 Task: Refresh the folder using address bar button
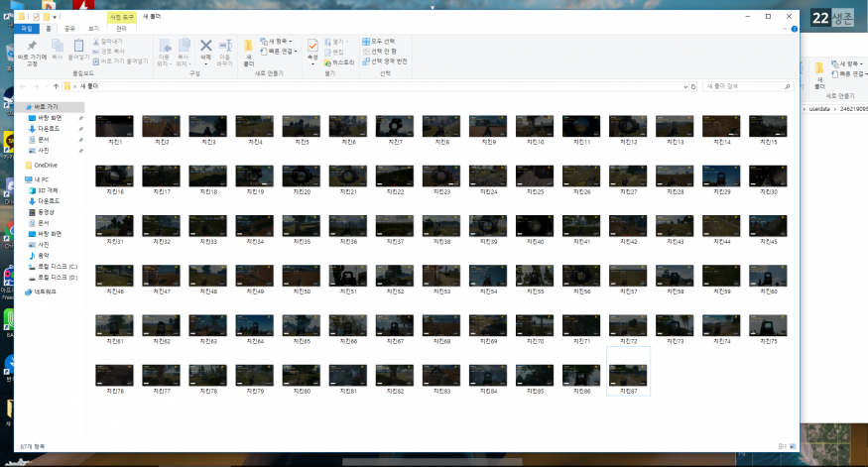[x=692, y=86]
